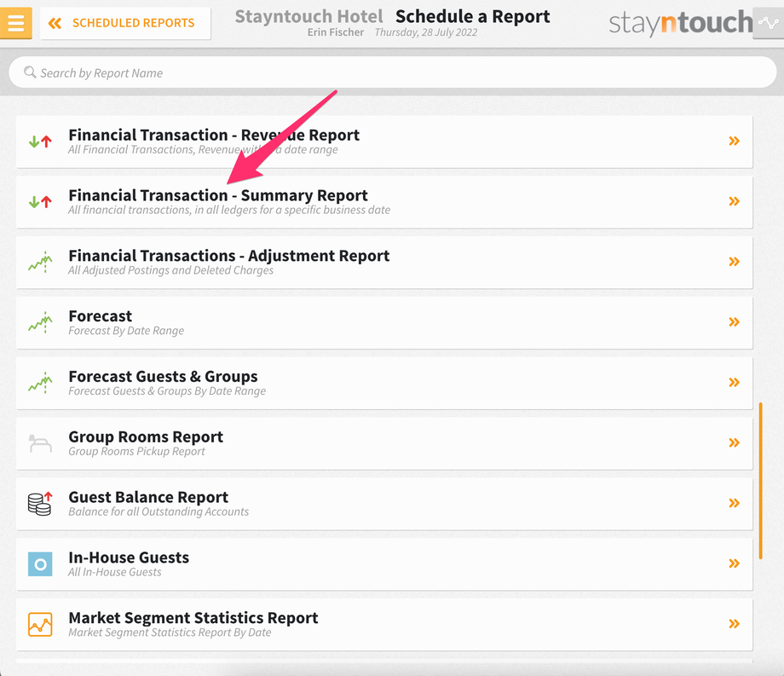This screenshot has height=676, width=784.
Task: Select In-House Guests title
Action: [x=129, y=558]
